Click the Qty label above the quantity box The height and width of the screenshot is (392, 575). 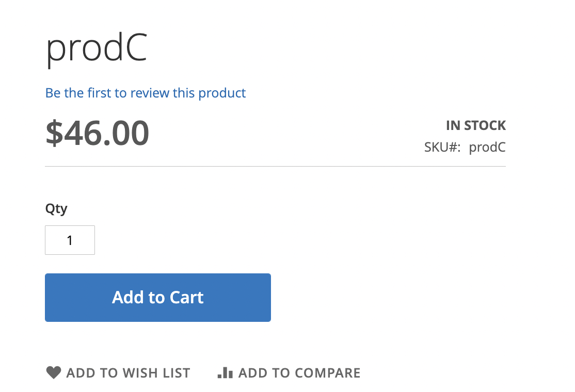coord(56,209)
